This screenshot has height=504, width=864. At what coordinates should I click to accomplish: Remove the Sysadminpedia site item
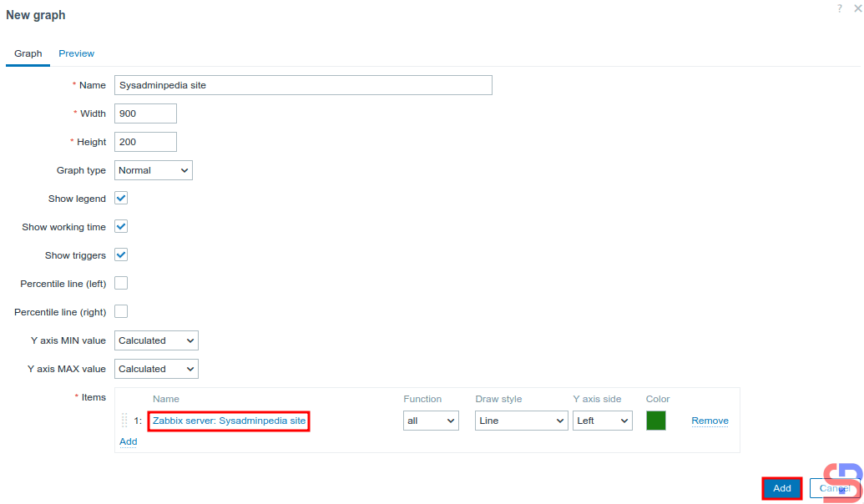pos(710,421)
